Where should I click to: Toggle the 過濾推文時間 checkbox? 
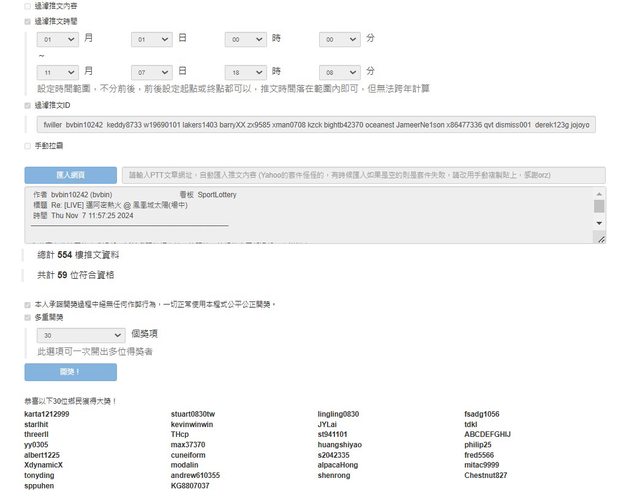coord(28,21)
